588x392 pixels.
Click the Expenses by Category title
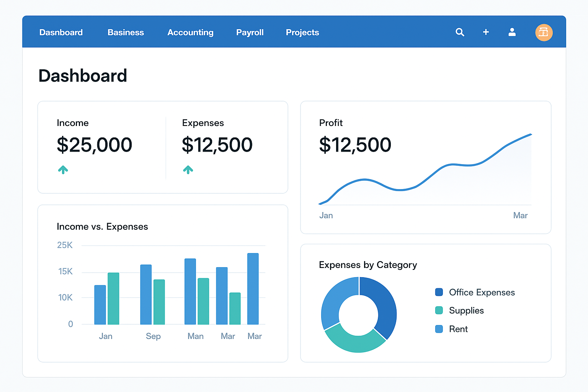368,265
